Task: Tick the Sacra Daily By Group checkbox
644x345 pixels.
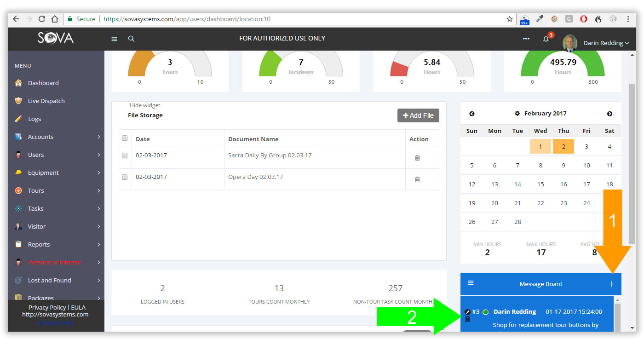Action: pyautogui.click(x=125, y=155)
